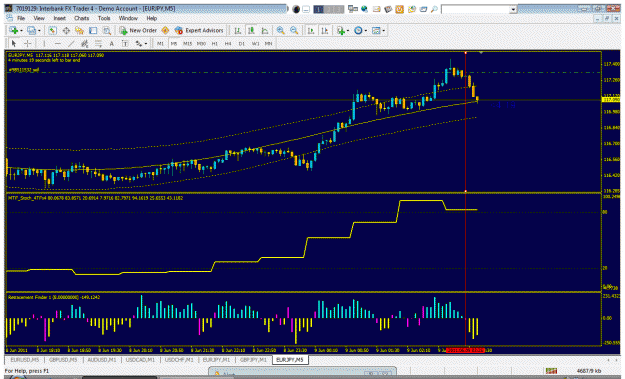The width and height of the screenshot is (625, 379).
Task: Select the Text tool labeled A
Action: pyautogui.click(x=112, y=43)
